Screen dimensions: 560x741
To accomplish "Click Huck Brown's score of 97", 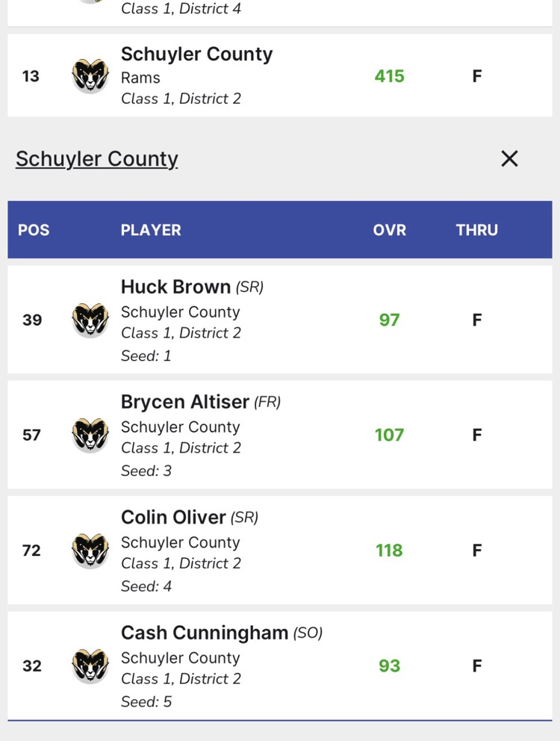I will [x=390, y=320].
